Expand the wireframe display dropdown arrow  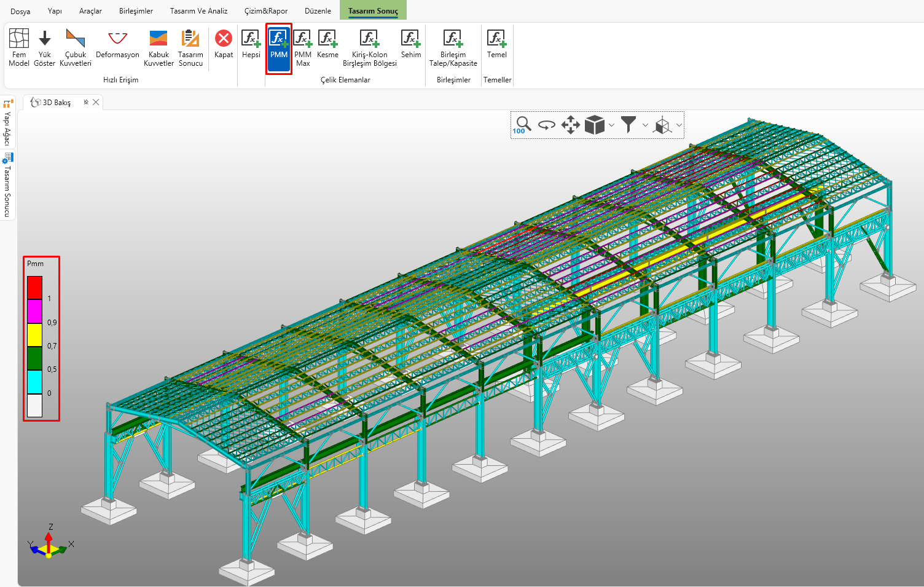pyautogui.click(x=679, y=125)
